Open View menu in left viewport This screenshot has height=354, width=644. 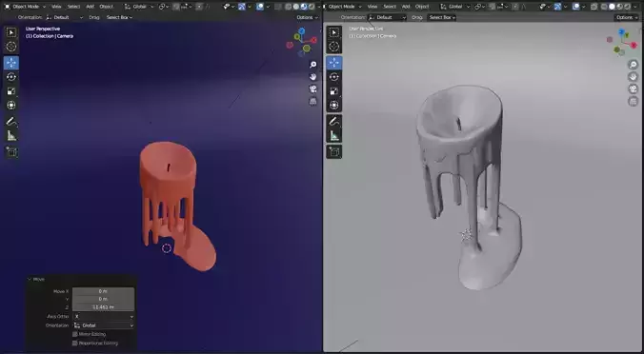56,7
